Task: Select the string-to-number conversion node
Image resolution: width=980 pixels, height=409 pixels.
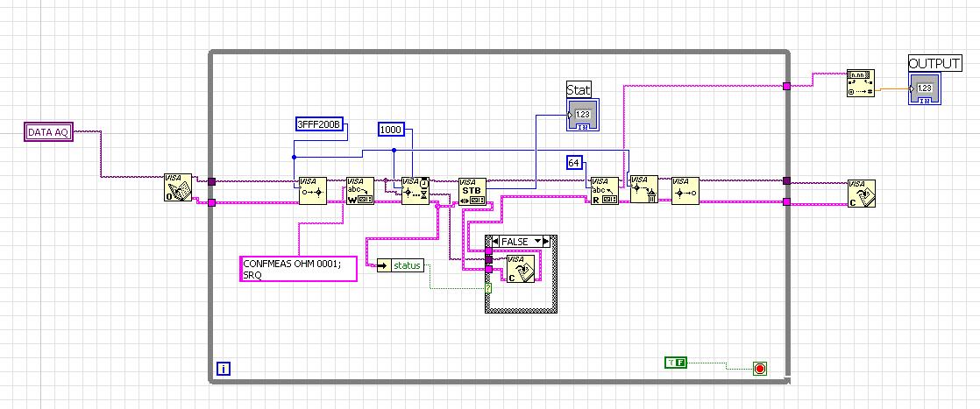Action: (860, 83)
